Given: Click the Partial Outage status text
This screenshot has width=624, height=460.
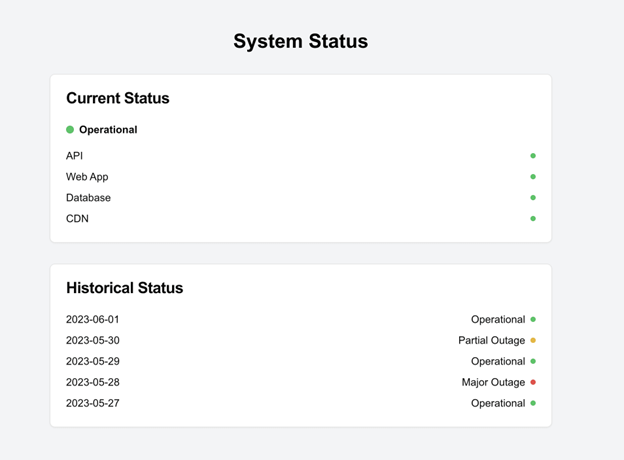Looking at the screenshot, I should 491,341.
